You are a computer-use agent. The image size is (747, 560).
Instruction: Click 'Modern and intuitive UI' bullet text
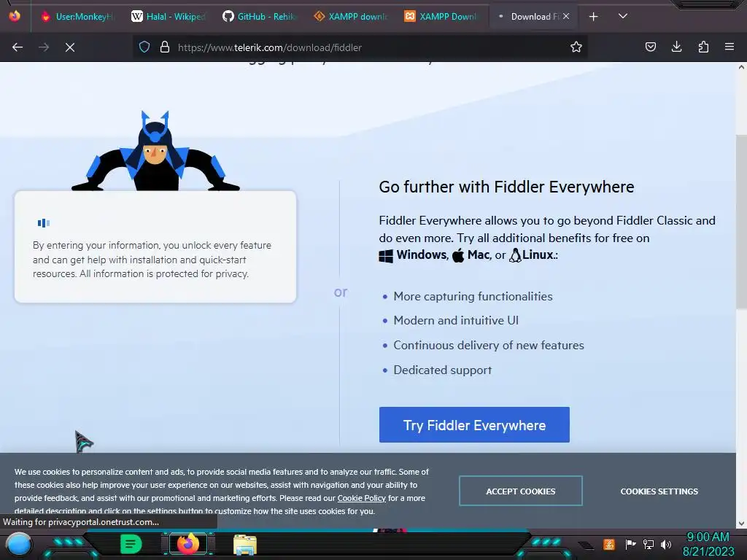click(456, 321)
